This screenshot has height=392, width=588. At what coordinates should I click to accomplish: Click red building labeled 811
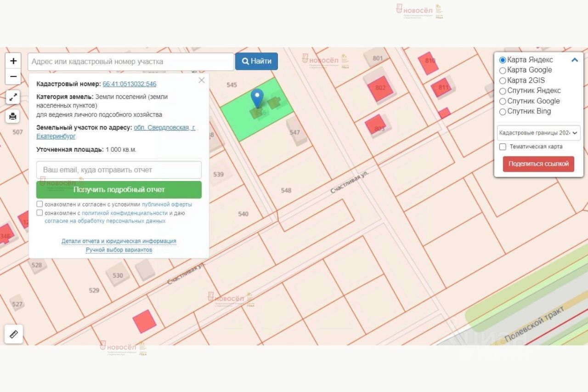[442, 88]
